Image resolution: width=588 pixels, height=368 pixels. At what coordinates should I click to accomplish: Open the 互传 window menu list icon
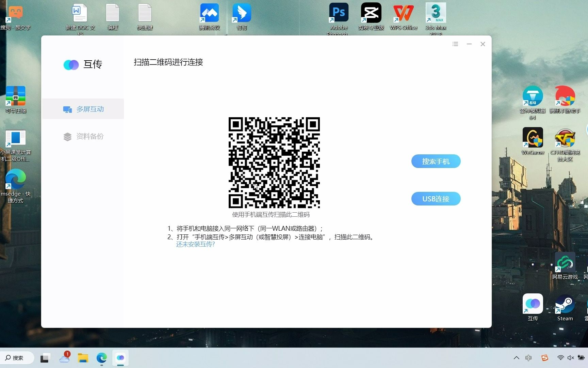click(455, 44)
